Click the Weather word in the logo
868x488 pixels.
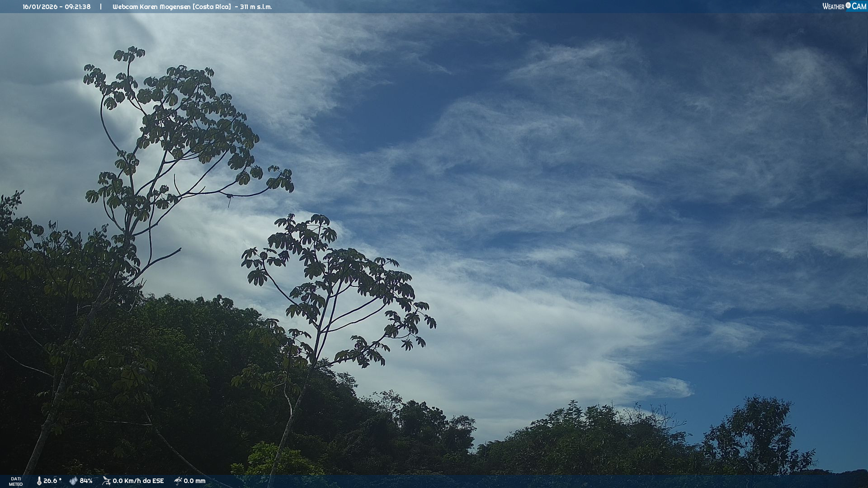click(x=833, y=6)
